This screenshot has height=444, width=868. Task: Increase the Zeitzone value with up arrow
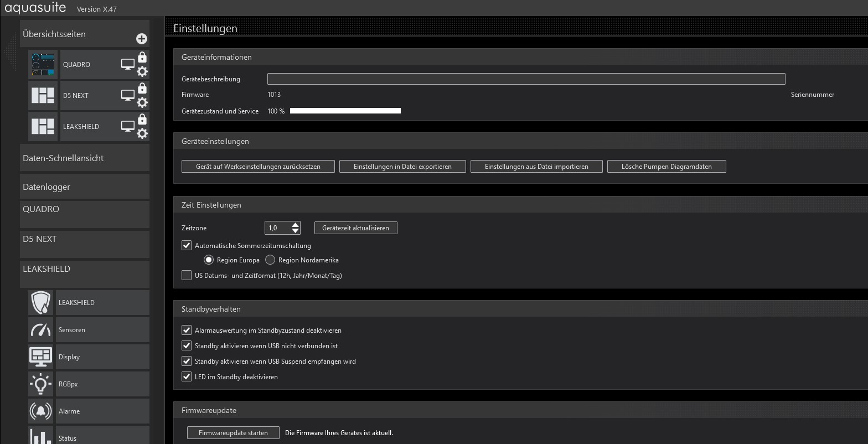click(296, 225)
